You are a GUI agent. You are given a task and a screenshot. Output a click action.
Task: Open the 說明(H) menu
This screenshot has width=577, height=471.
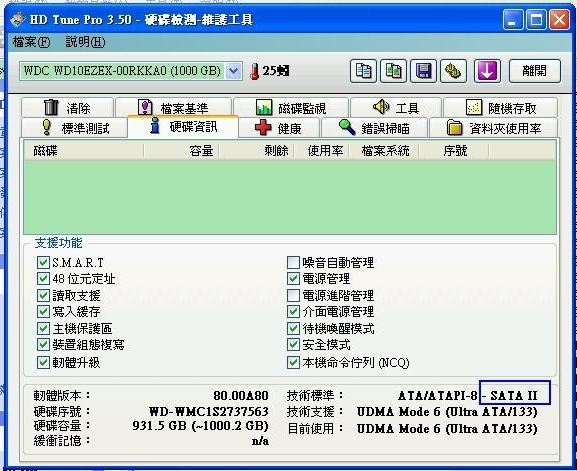click(x=85, y=42)
